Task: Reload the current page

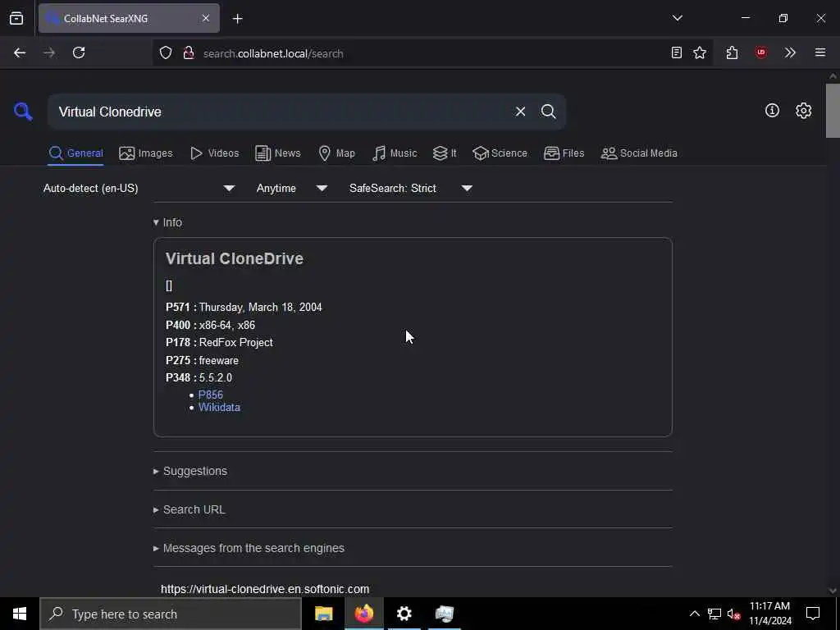Action: pos(79,52)
